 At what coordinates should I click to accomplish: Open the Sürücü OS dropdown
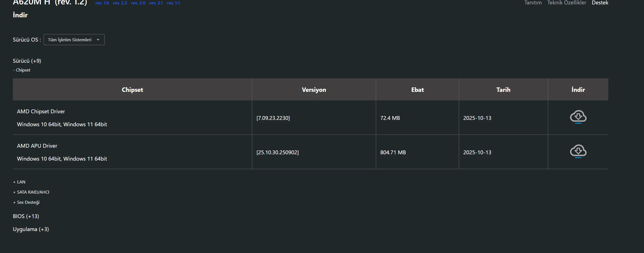tap(74, 40)
